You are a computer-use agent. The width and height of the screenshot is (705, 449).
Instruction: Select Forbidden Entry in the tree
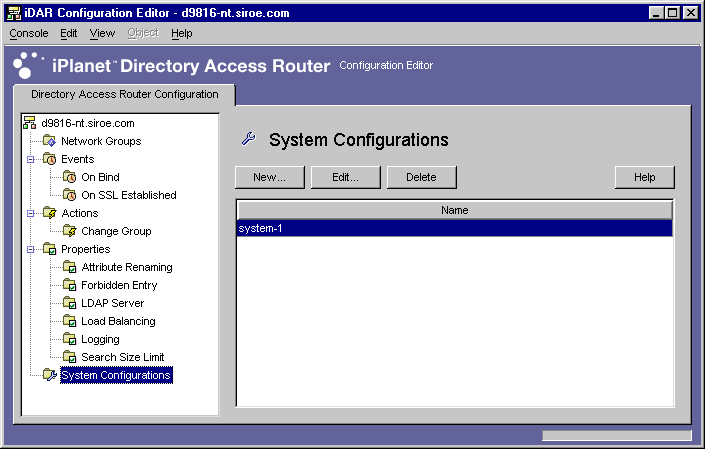click(119, 285)
